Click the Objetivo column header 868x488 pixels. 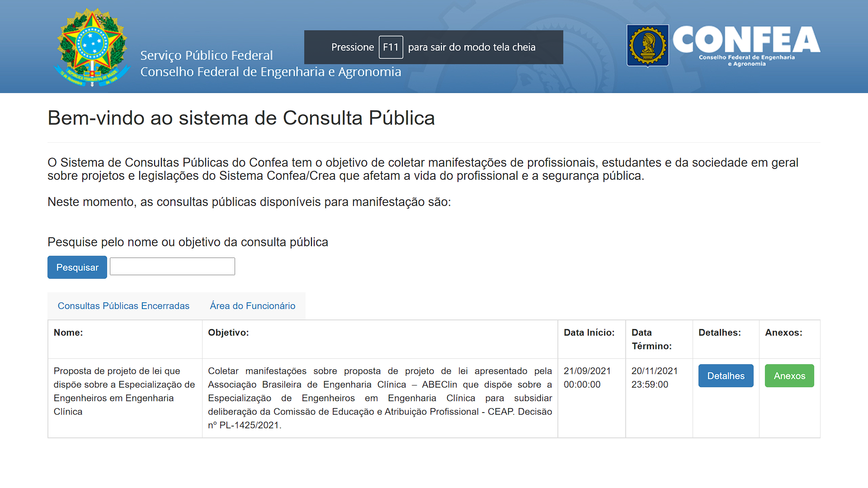[x=228, y=333]
